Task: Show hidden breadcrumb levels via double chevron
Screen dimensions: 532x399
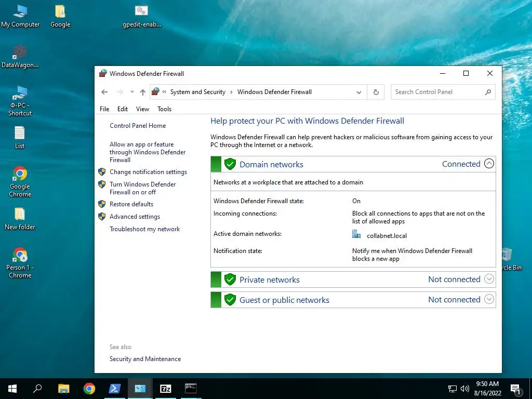Action: click(164, 91)
